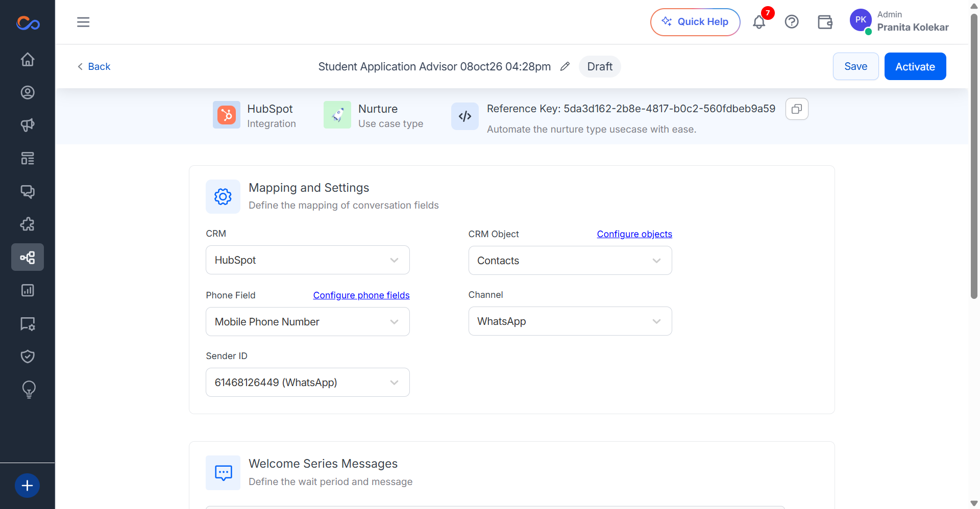
Task: Toggle the hamburger menu icon
Action: 83,22
